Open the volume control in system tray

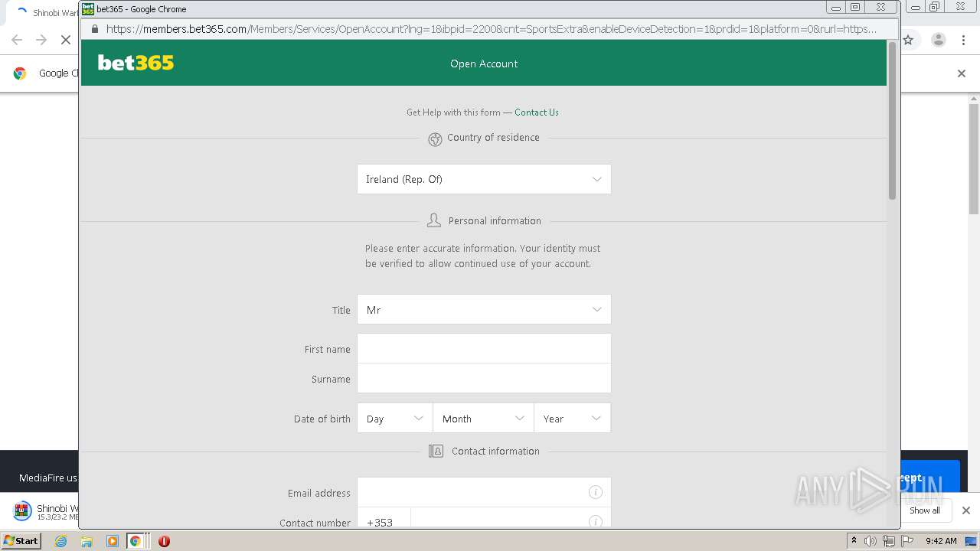pos(871,541)
